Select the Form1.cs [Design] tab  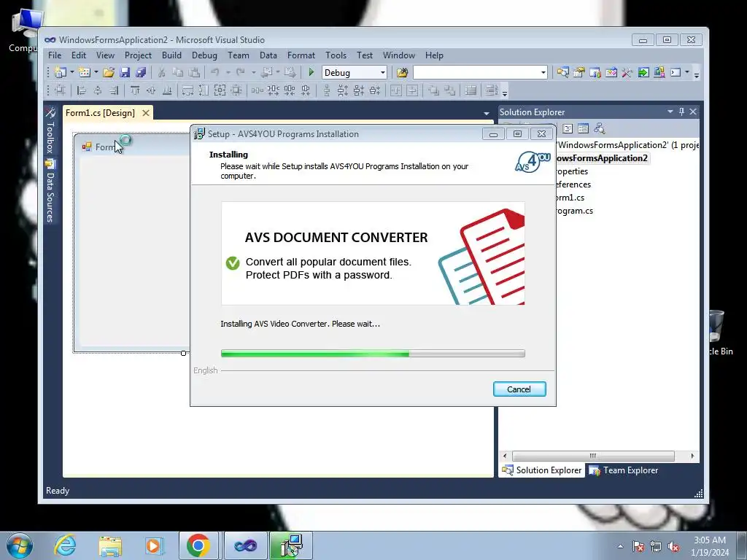coord(100,113)
